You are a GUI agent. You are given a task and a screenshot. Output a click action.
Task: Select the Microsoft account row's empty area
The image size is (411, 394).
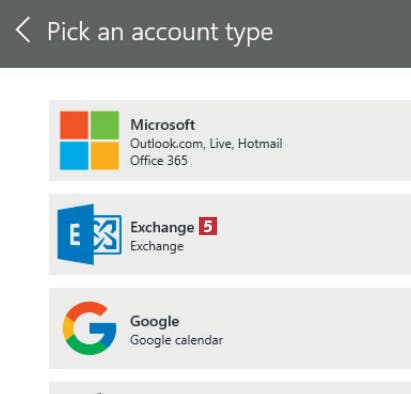(347, 140)
